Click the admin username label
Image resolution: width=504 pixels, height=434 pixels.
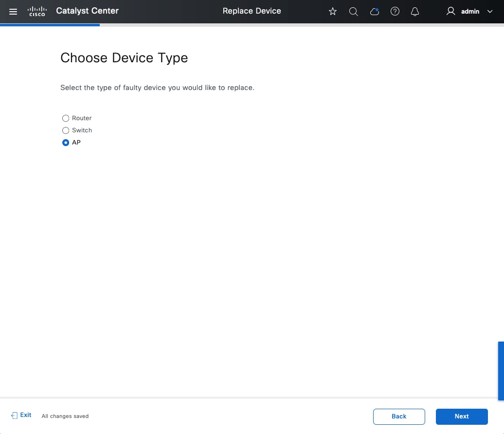coord(470,11)
